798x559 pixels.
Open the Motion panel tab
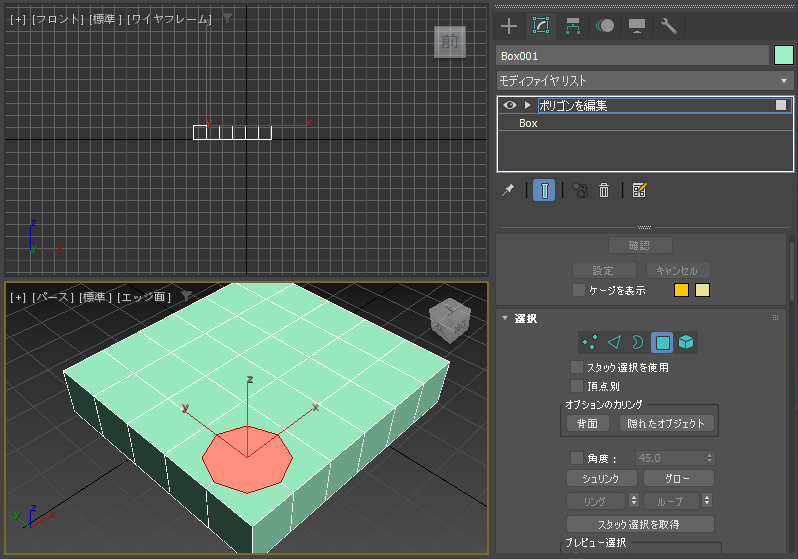605,25
